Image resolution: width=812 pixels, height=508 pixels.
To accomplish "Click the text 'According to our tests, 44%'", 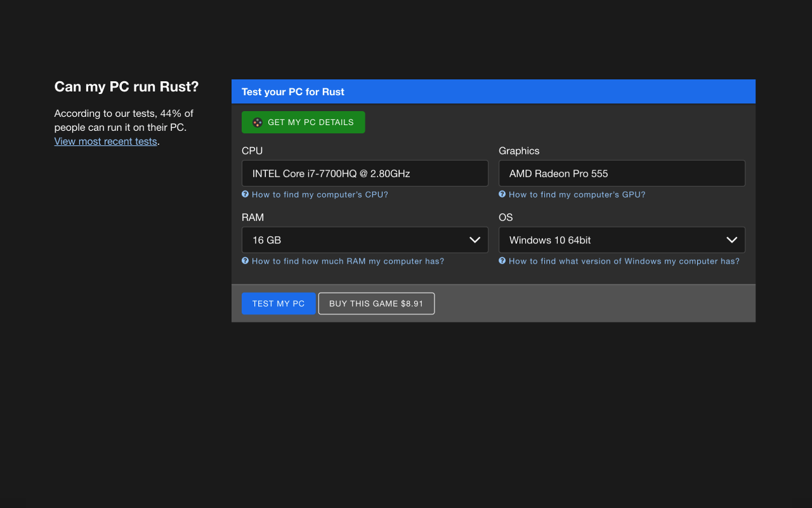I will (118, 114).
